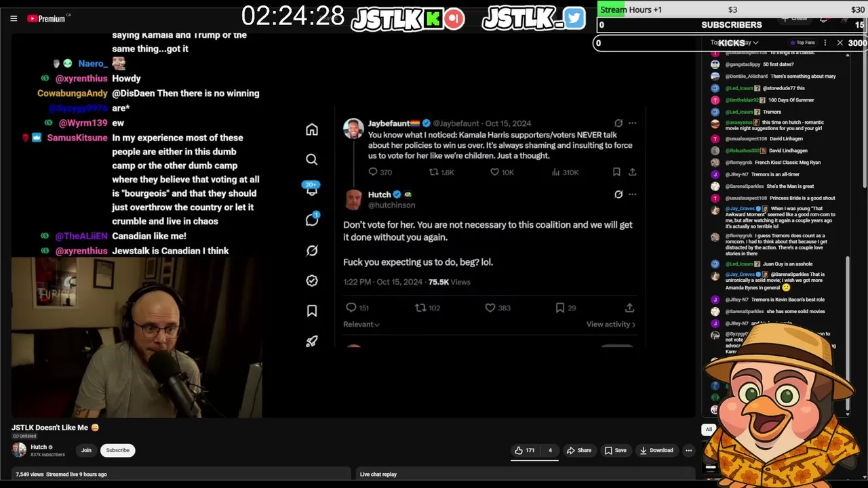Expand the View activity chevron link
This screenshot has height=488, width=868.
[x=611, y=325]
